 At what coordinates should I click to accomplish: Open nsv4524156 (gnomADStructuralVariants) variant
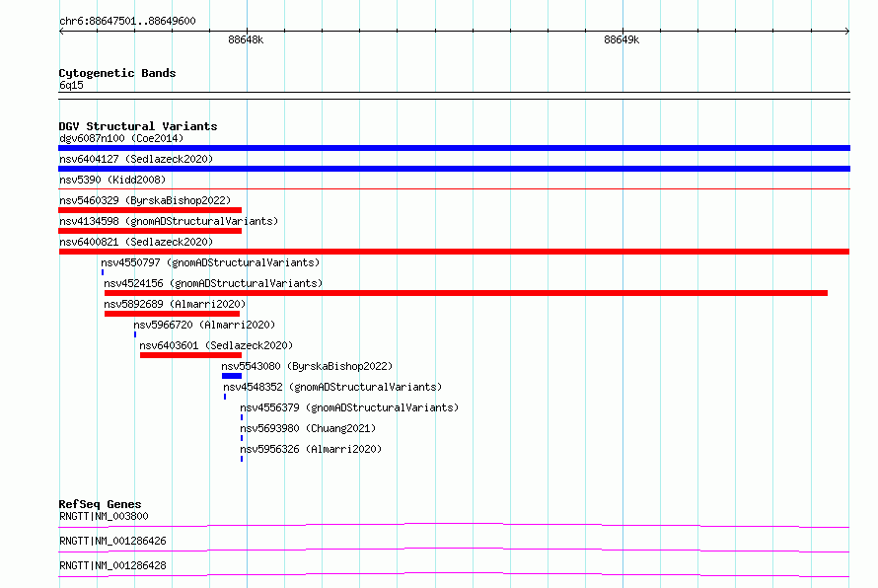pos(213,283)
